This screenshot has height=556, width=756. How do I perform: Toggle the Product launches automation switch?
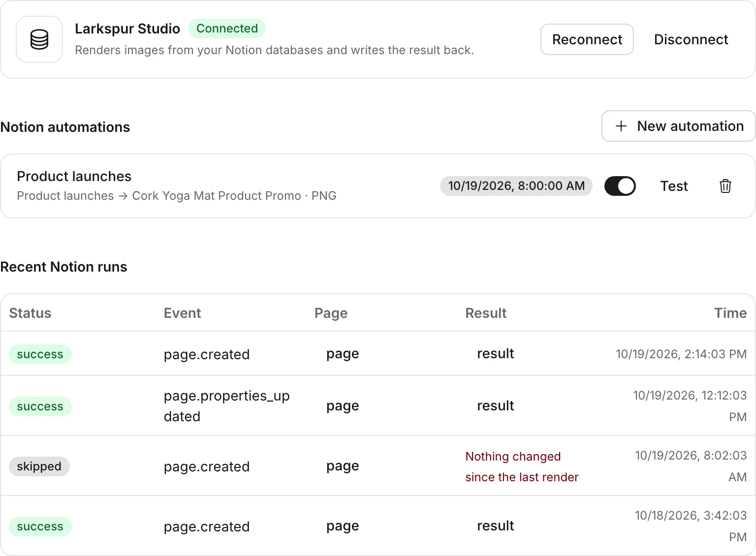[x=620, y=186]
